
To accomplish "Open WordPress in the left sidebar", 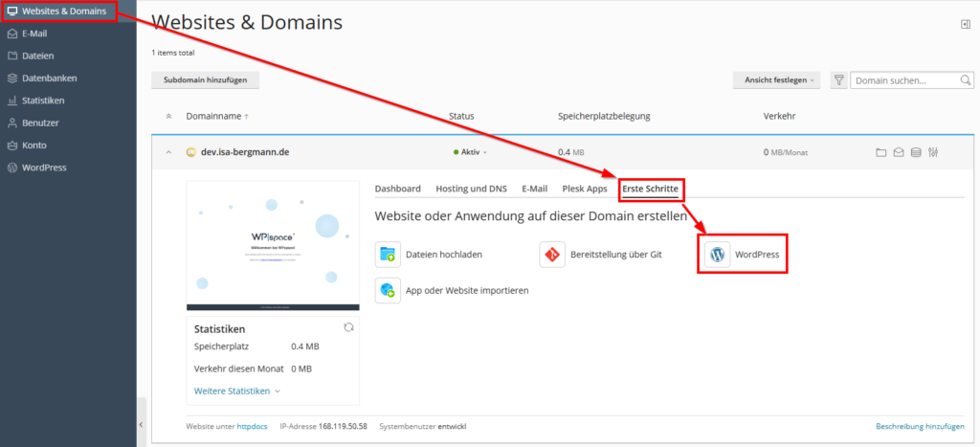I will [x=44, y=168].
